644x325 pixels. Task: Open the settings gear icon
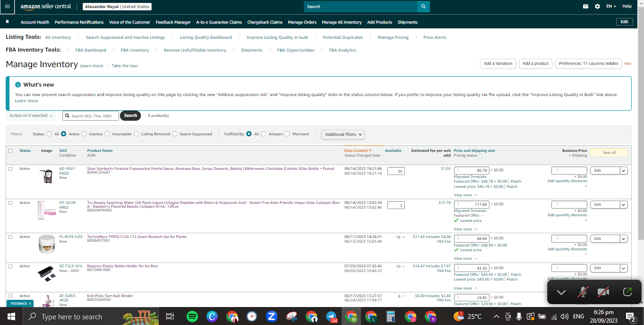597,7
